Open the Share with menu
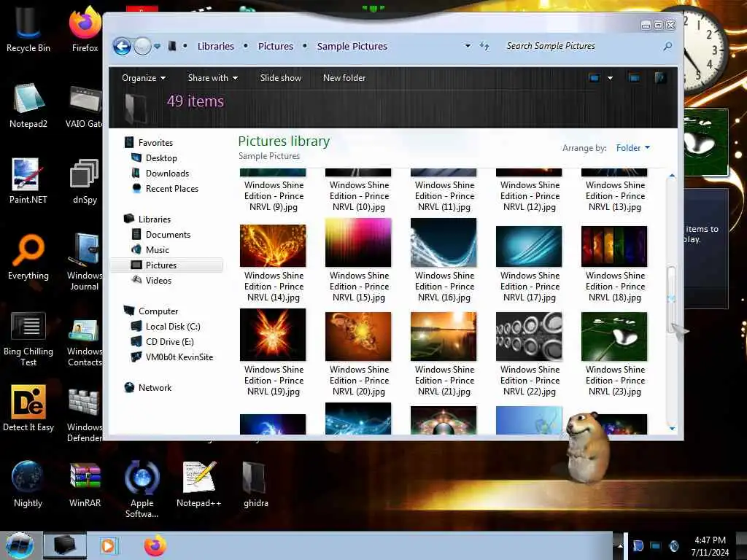Screen dimensions: 747x560 tap(212, 77)
